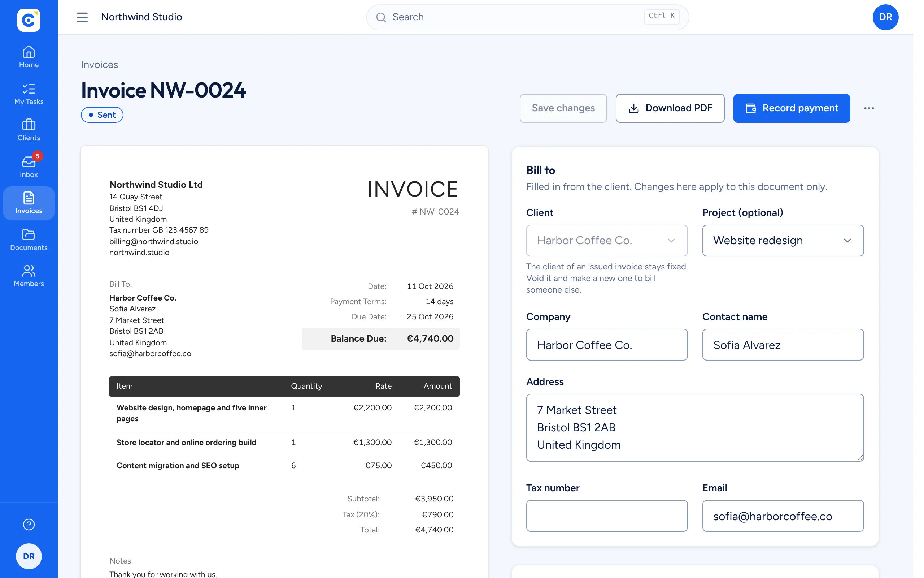Click item 'Store locator and online ordering build'
Image resolution: width=924 pixels, height=578 pixels.
click(x=186, y=442)
